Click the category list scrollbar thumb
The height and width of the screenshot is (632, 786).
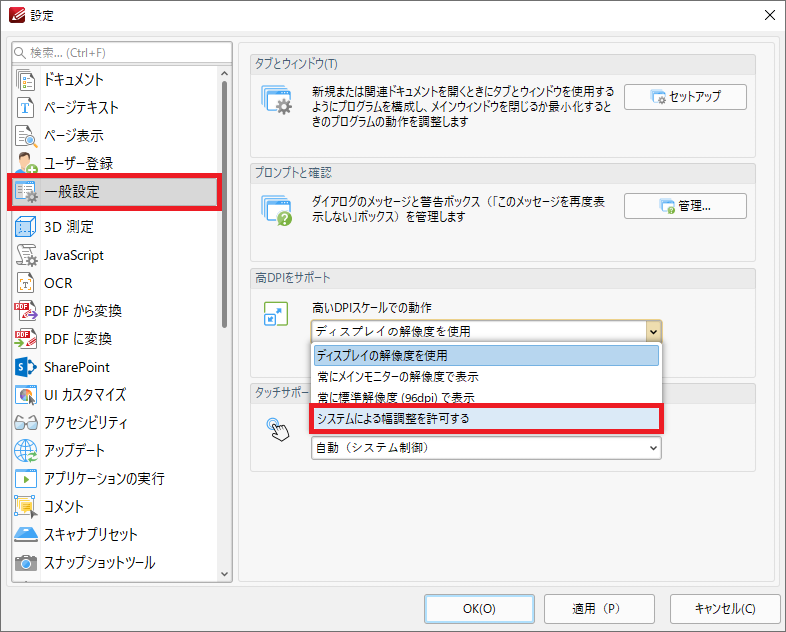(224, 204)
